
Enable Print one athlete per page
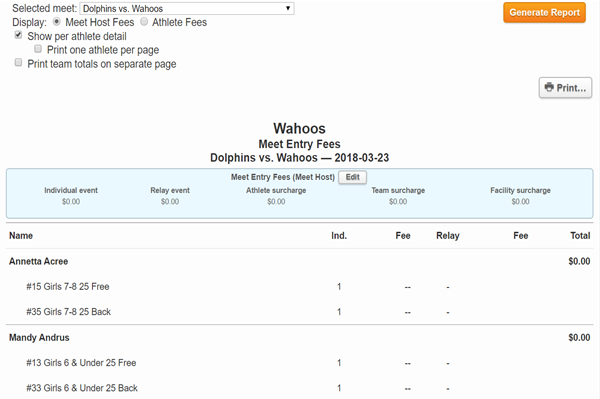point(38,49)
